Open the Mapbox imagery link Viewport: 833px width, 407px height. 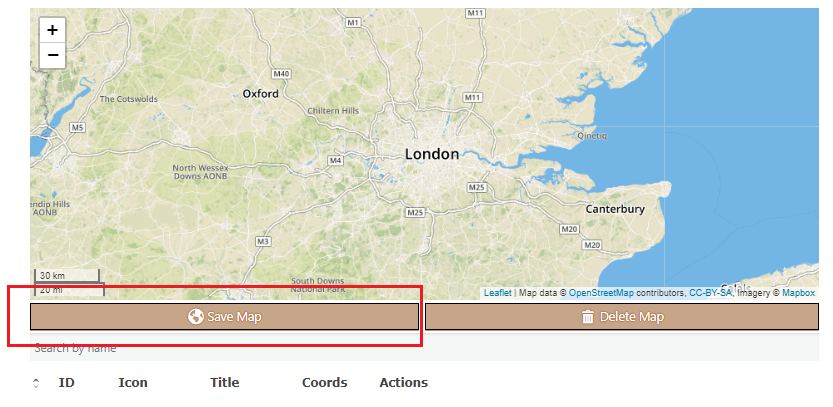coord(798,293)
